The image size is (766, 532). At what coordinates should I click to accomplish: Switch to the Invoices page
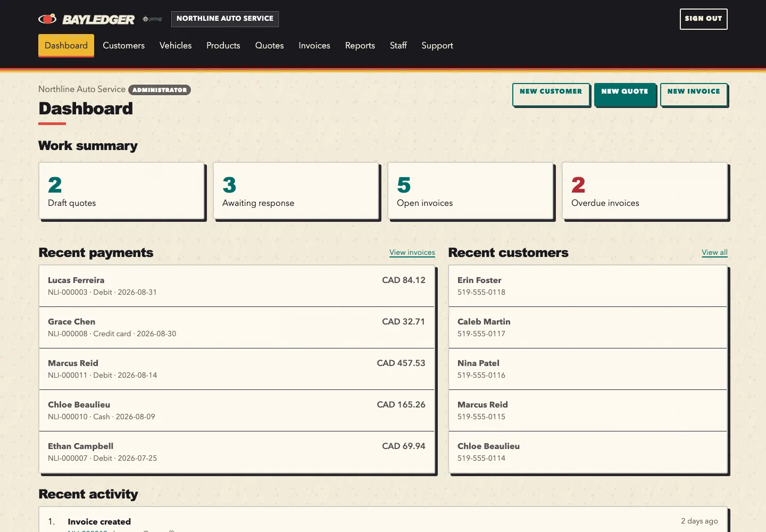click(314, 46)
